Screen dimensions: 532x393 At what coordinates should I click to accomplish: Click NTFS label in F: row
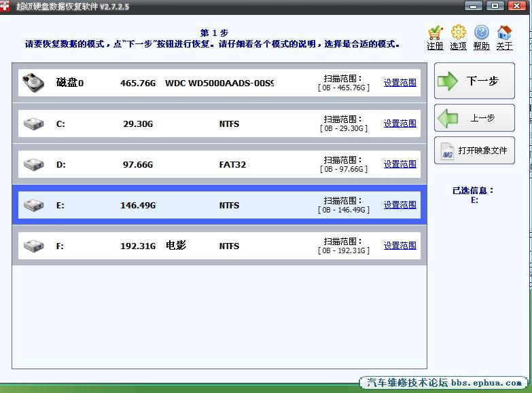click(x=230, y=246)
